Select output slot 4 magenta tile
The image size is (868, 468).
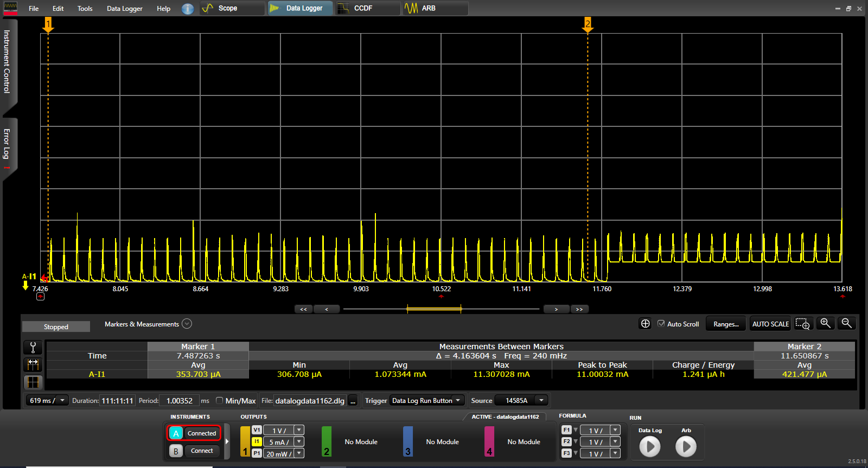click(x=489, y=441)
